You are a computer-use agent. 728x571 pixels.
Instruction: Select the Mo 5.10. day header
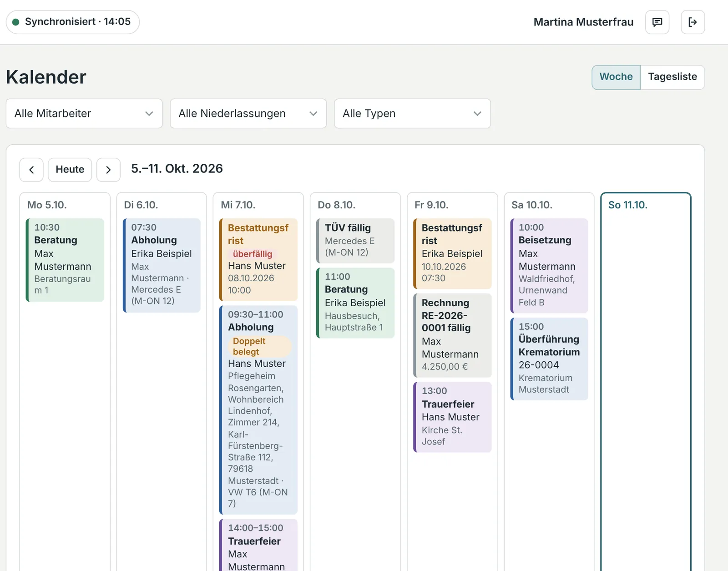pyautogui.click(x=47, y=205)
